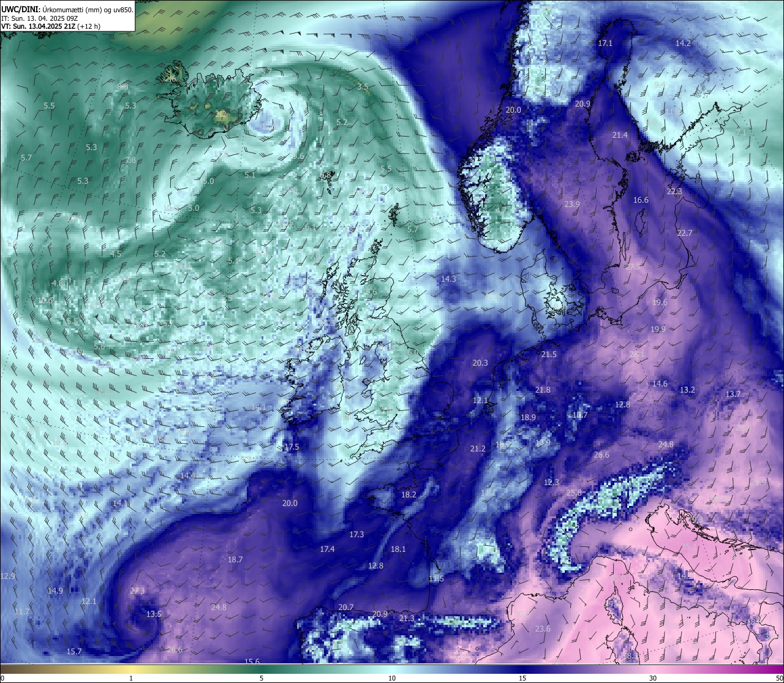784x683 pixels.
Task: Click the colorbar tick label 15
Action: coord(522,678)
